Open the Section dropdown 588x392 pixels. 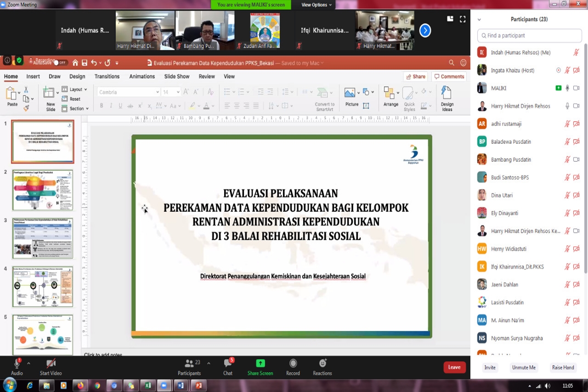click(75, 108)
